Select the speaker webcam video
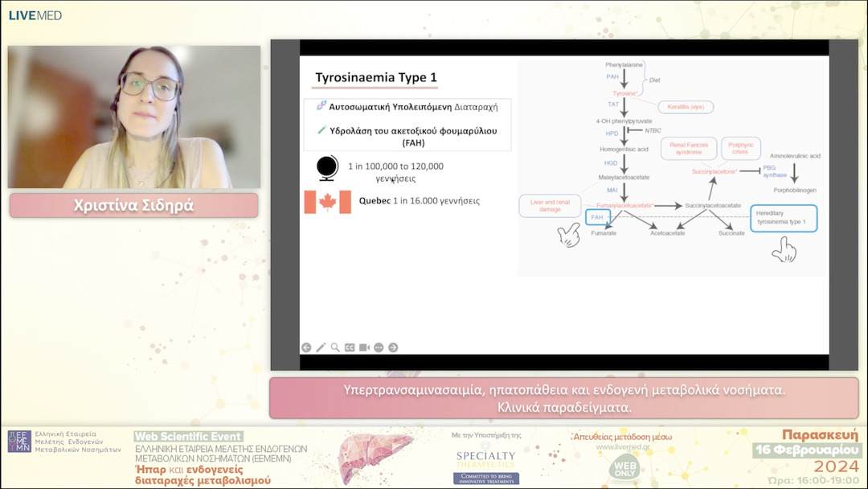 pos(134,117)
